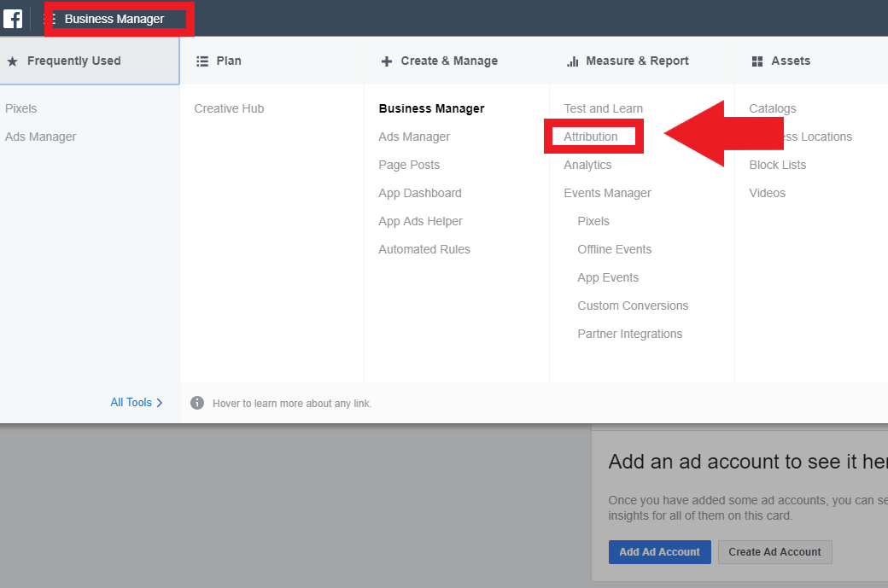888x588 pixels.
Task: Click the Measure & Report column heading
Action: click(x=637, y=61)
